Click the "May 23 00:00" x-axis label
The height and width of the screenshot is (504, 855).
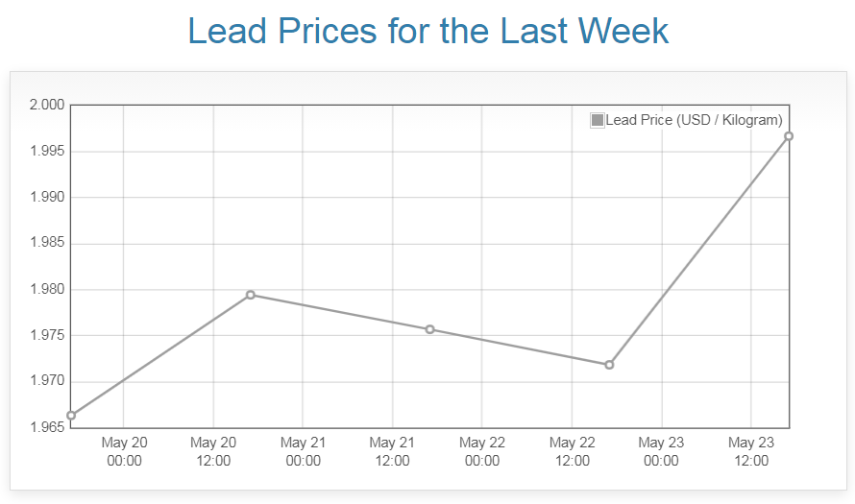661,451
